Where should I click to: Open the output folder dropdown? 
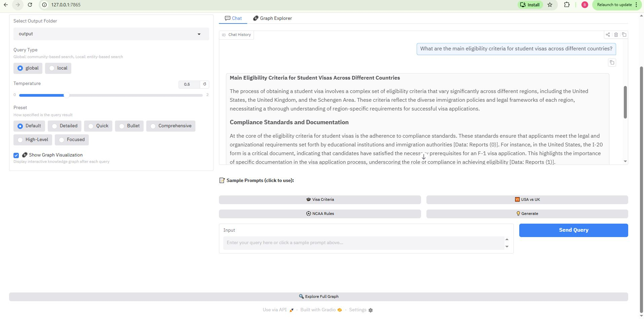pyautogui.click(x=111, y=34)
